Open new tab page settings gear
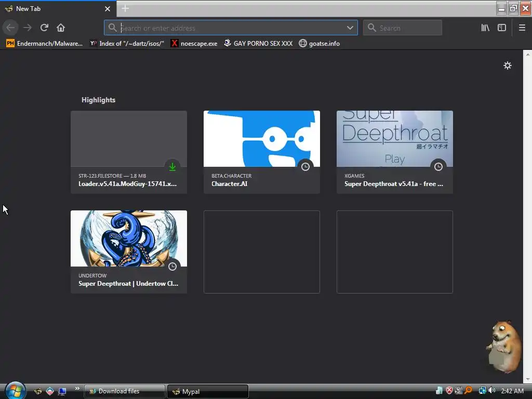 click(x=507, y=65)
